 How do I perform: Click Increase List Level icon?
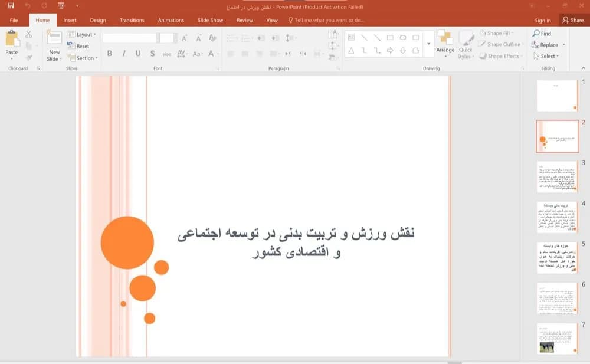[275, 38]
